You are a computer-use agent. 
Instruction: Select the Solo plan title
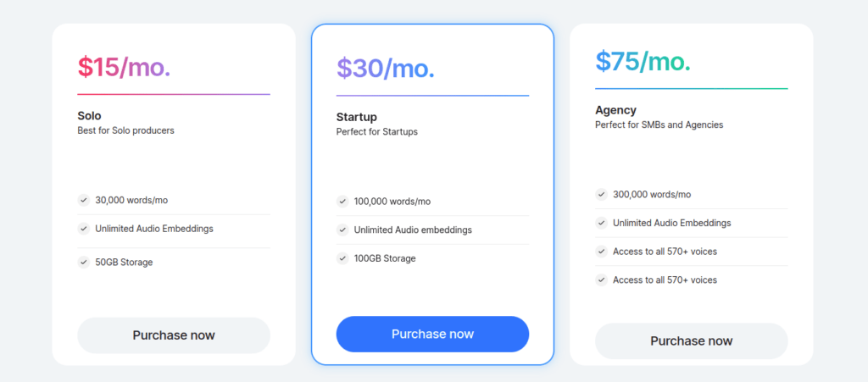coord(89,116)
